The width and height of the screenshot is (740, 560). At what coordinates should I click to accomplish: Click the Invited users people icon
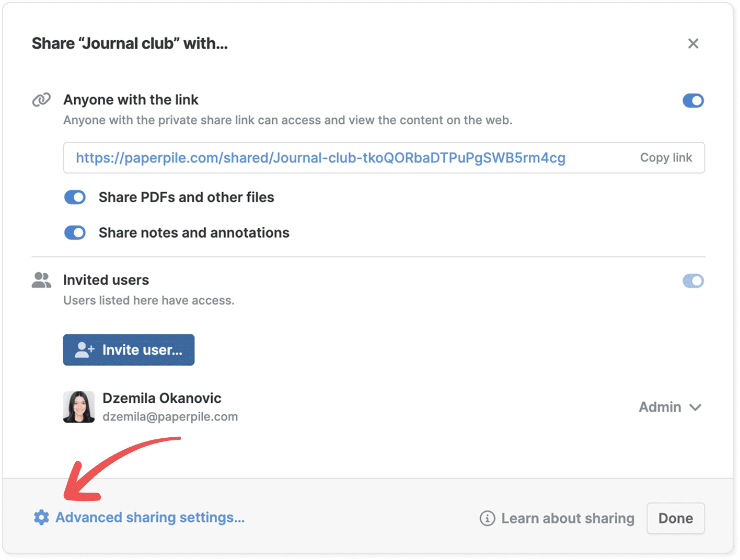tap(41, 281)
